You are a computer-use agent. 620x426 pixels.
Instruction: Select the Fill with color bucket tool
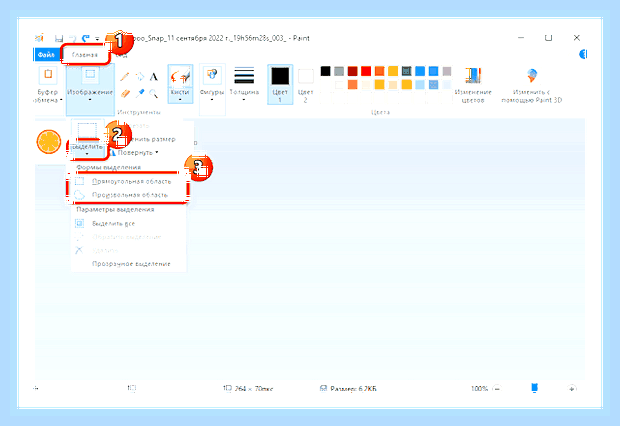click(140, 76)
